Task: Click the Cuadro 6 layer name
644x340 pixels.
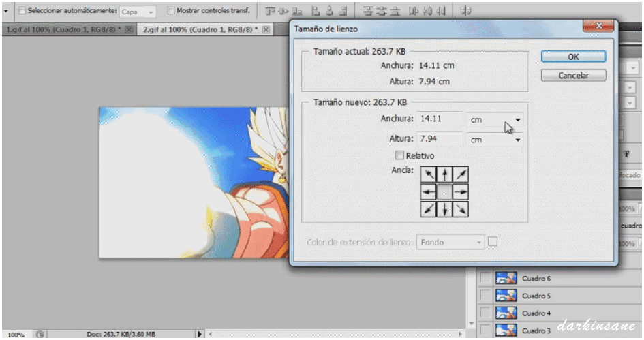Action: (x=536, y=279)
